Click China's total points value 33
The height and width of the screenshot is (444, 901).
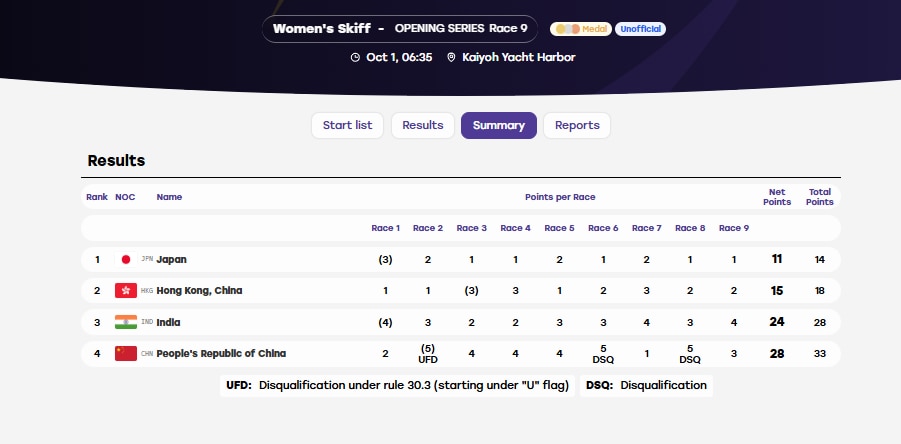pos(820,354)
